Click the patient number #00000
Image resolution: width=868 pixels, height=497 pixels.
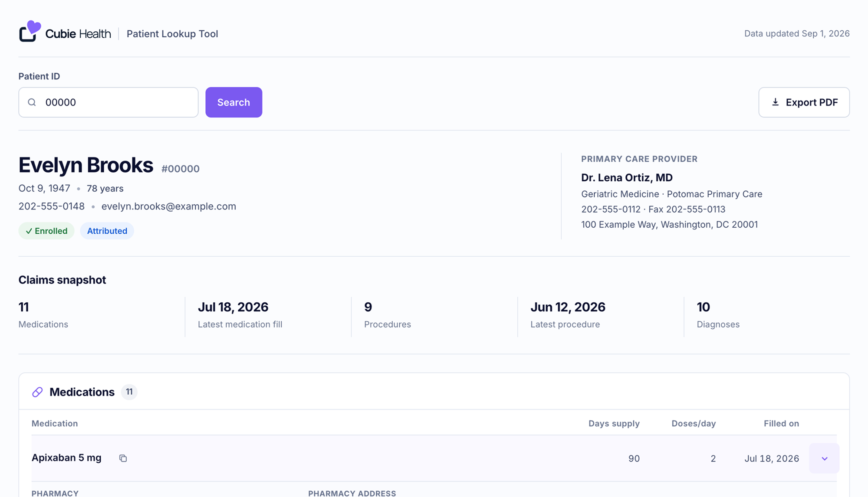point(181,169)
